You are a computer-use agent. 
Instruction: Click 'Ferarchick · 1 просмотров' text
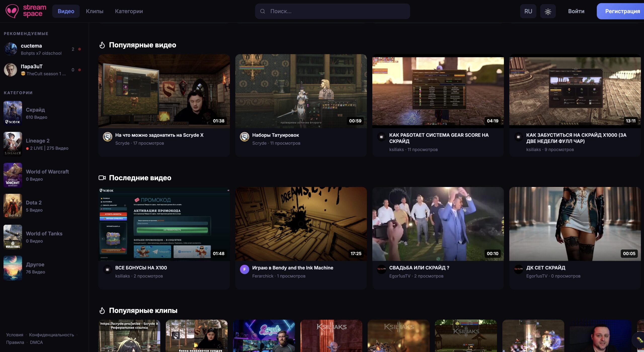click(x=279, y=276)
